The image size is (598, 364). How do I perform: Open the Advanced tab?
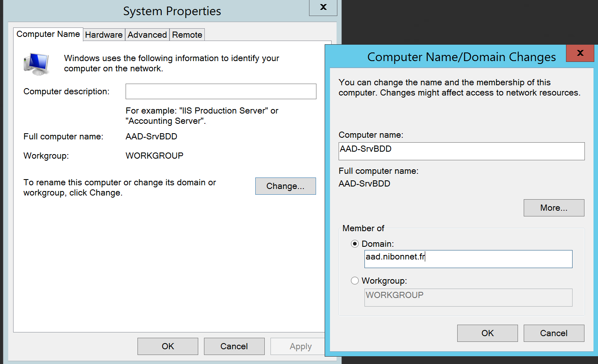[147, 35]
